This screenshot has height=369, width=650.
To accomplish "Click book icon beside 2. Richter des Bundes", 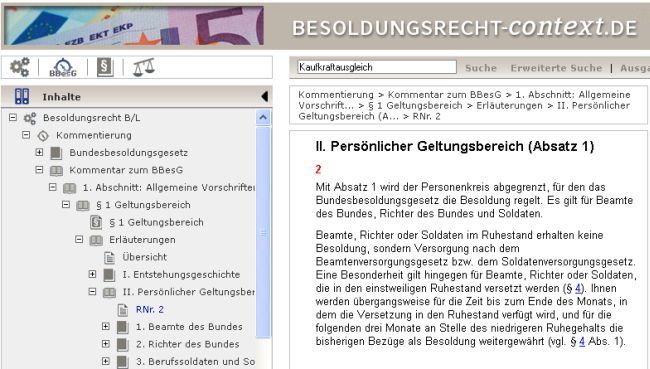I will (x=122, y=345).
